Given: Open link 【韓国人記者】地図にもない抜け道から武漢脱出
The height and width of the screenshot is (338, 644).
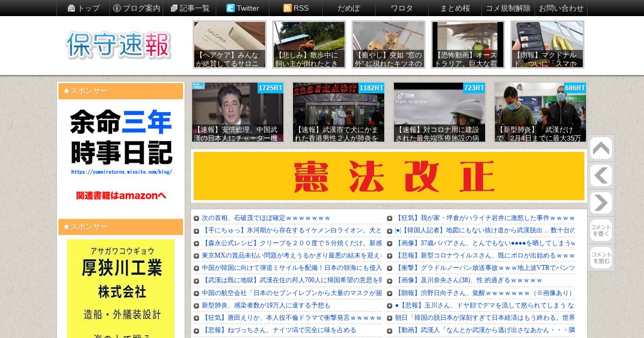Looking at the screenshot, I should 485,231.
